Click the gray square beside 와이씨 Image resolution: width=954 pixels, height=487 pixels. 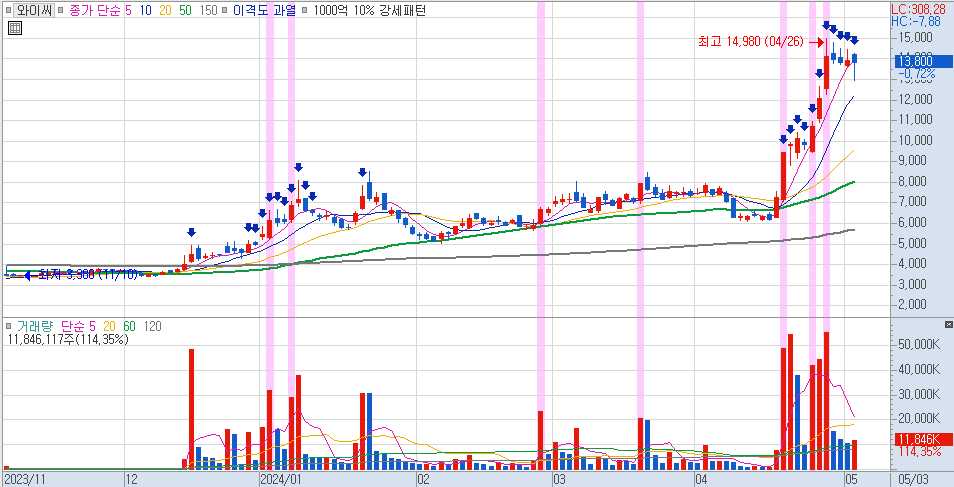click(x=9, y=11)
